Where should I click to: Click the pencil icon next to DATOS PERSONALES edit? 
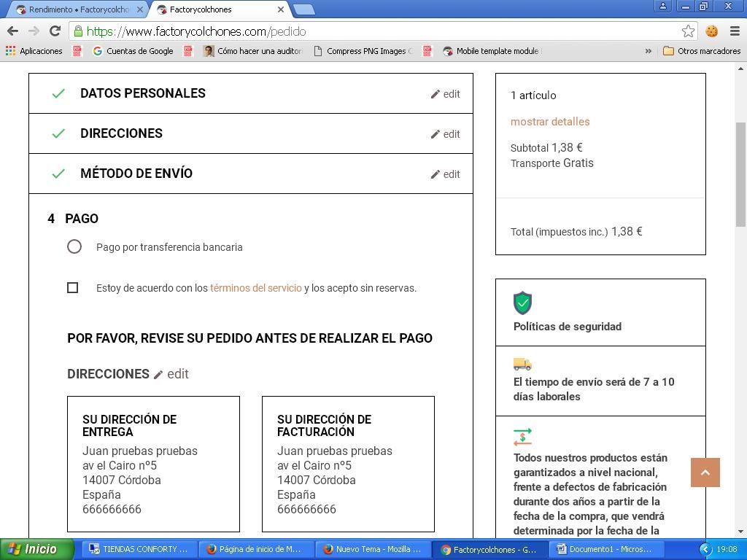435,94
